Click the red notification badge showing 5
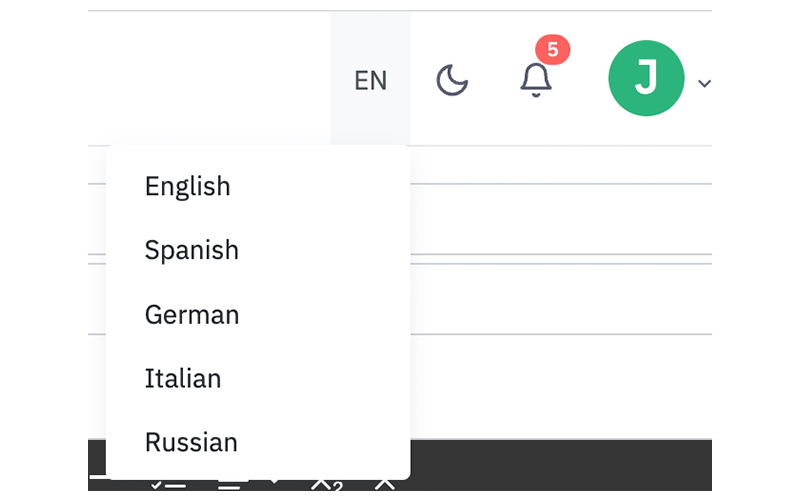Screen dimensions: 800x500 [x=553, y=50]
